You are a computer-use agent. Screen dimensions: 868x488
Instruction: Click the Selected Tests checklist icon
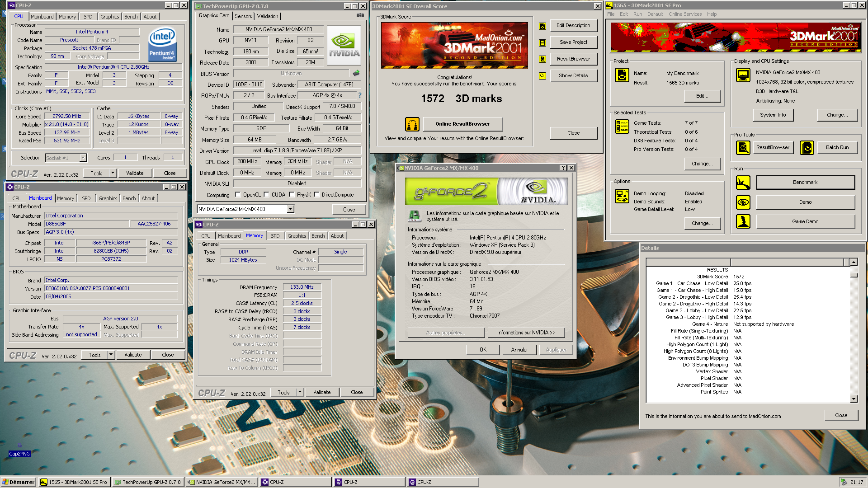click(622, 127)
